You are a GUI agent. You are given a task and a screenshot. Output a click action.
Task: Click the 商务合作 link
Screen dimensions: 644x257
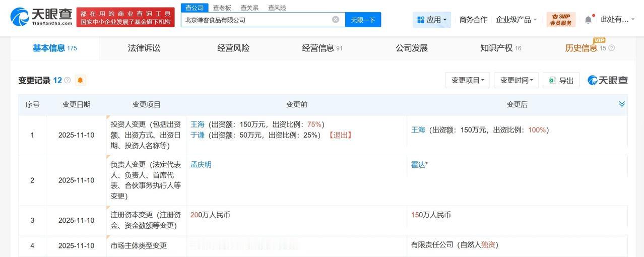point(473,20)
